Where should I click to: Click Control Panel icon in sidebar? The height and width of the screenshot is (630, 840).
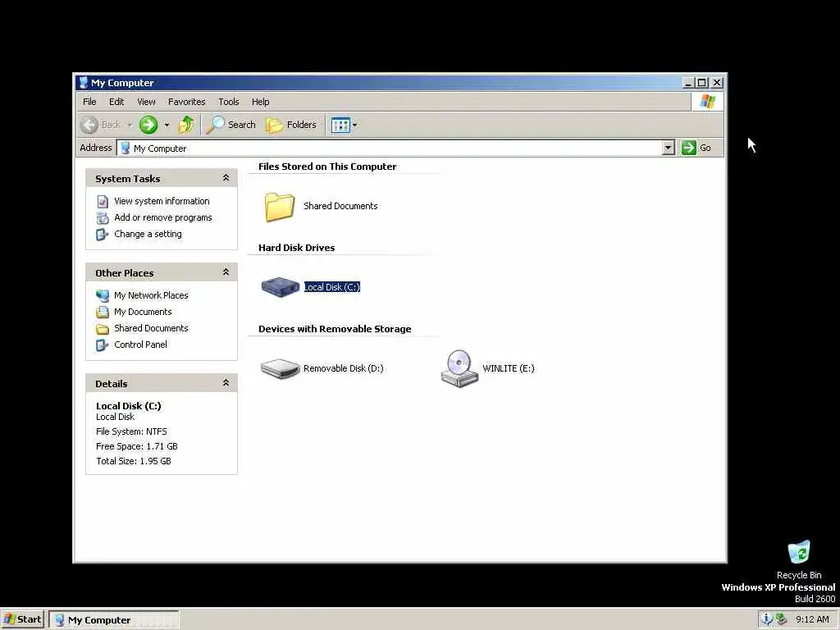(102, 345)
